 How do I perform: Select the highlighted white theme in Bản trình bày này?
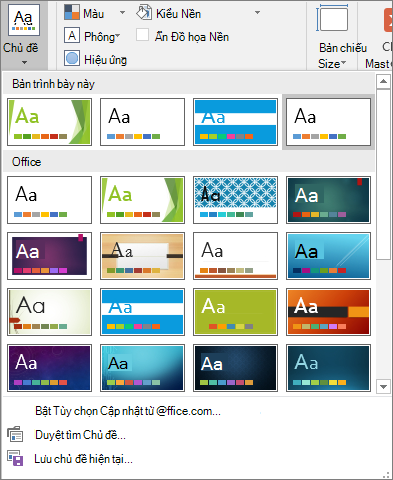[328, 122]
